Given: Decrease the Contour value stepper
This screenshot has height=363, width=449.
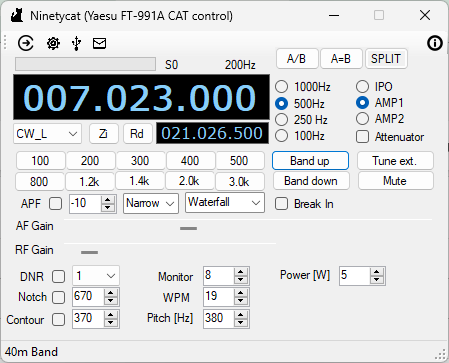Looking at the screenshot, I should point(111,323).
